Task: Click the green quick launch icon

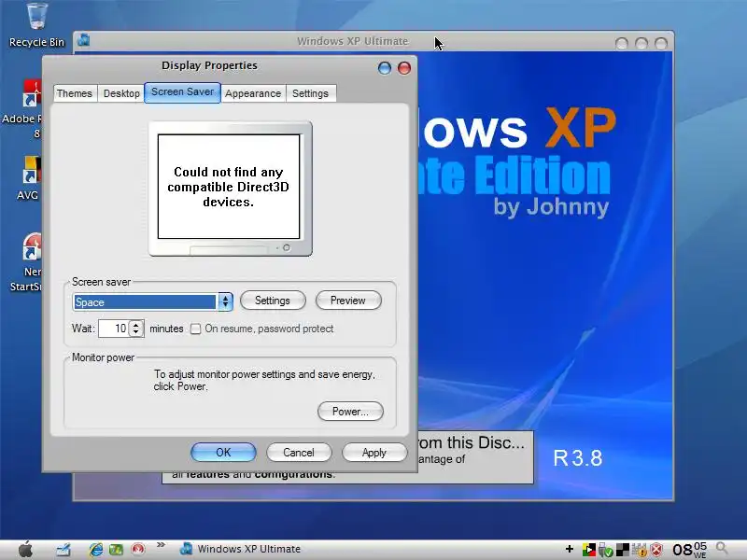Action: pos(116,550)
